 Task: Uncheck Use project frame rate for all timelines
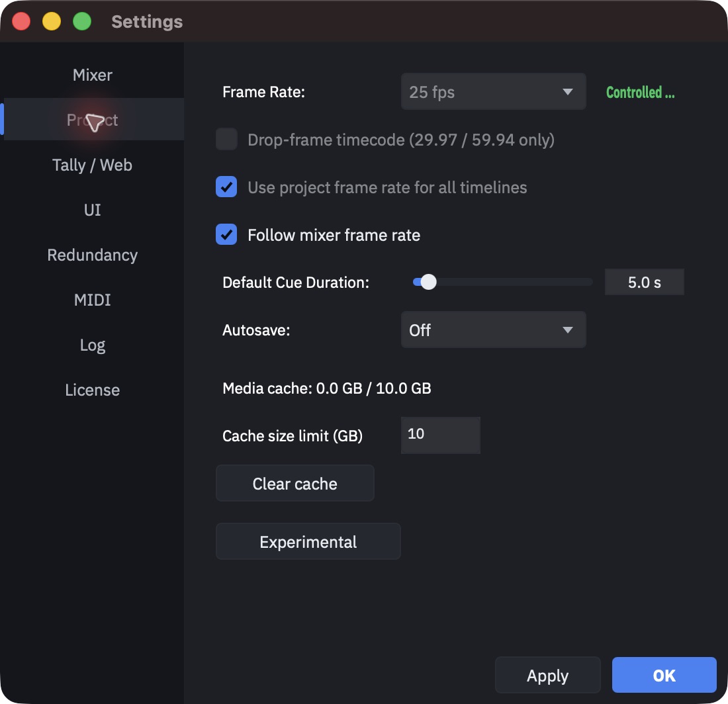[226, 187]
